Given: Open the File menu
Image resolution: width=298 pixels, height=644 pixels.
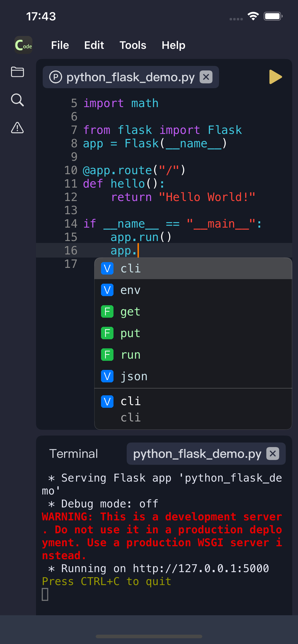Looking at the screenshot, I should click(x=60, y=45).
